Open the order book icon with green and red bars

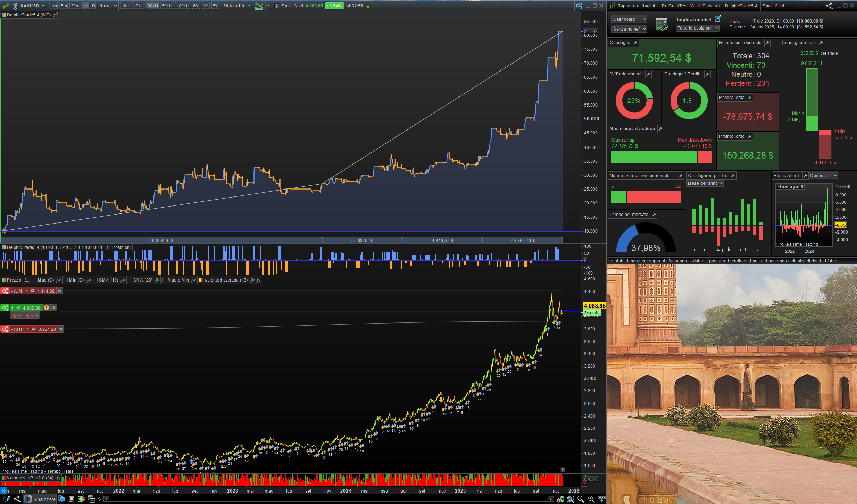81,499
